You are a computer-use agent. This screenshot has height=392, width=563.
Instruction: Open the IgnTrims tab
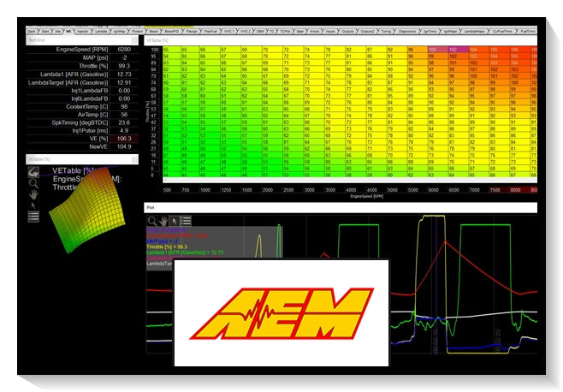(430, 32)
